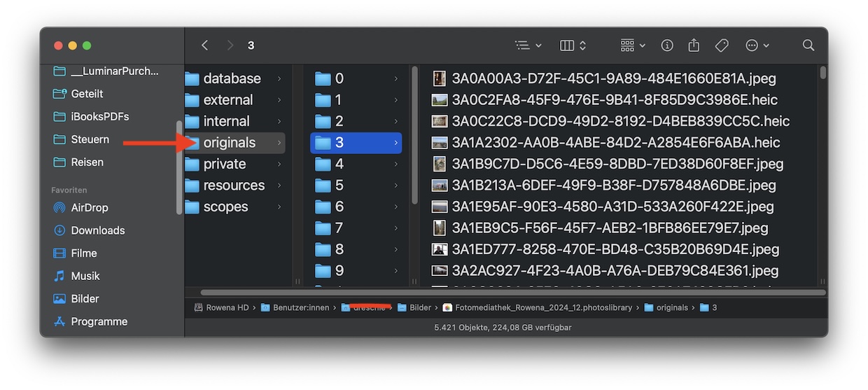Image resolution: width=868 pixels, height=390 pixels.
Task: Select the originals folder
Action: pyautogui.click(x=229, y=143)
